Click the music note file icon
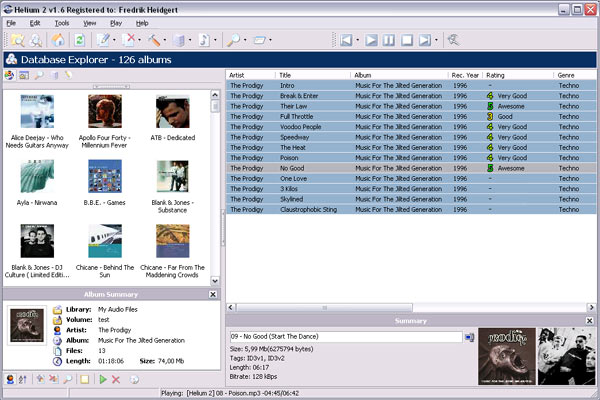Viewport: 600px width, 400px height. tap(204, 40)
